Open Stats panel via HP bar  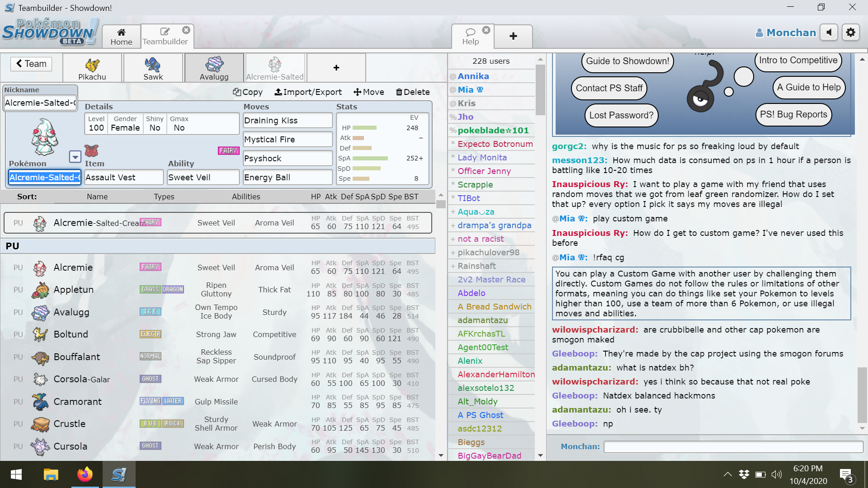click(364, 128)
